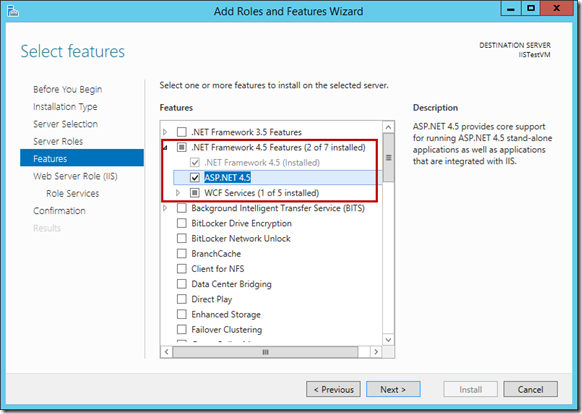This screenshot has height=414, width=582.
Task: Click the horizontal scrollbar right arrow
Action: 376,352
